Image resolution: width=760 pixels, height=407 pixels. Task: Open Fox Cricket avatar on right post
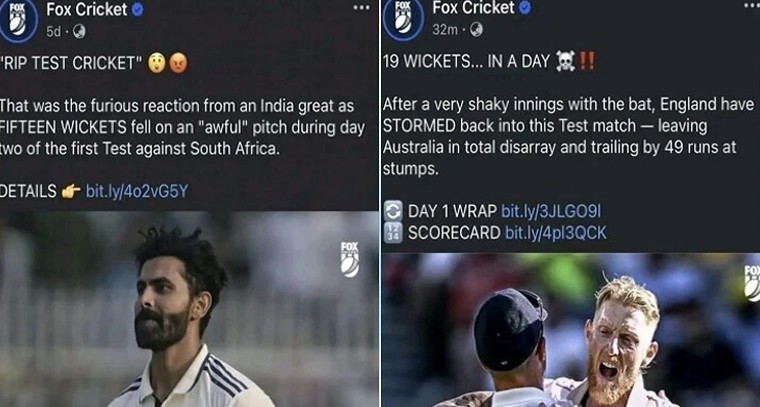click(x=403, y=19)
